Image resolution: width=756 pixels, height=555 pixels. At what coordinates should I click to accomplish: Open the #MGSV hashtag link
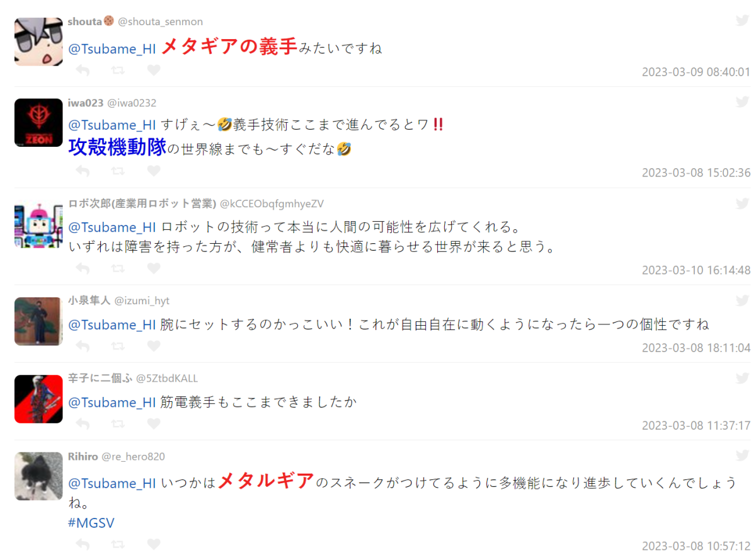click(x=91, y=523)
